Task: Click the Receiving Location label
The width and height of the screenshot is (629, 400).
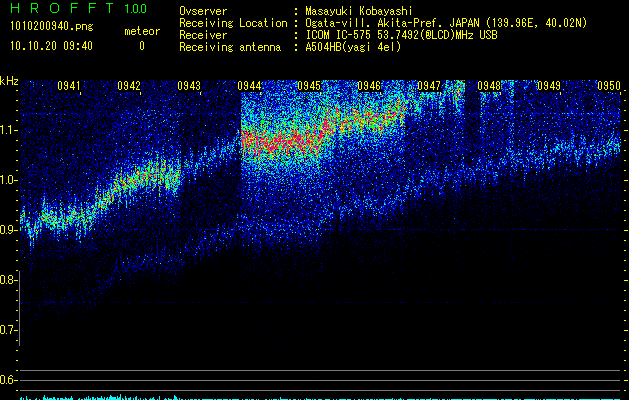Action: click(x=233, y=23)
